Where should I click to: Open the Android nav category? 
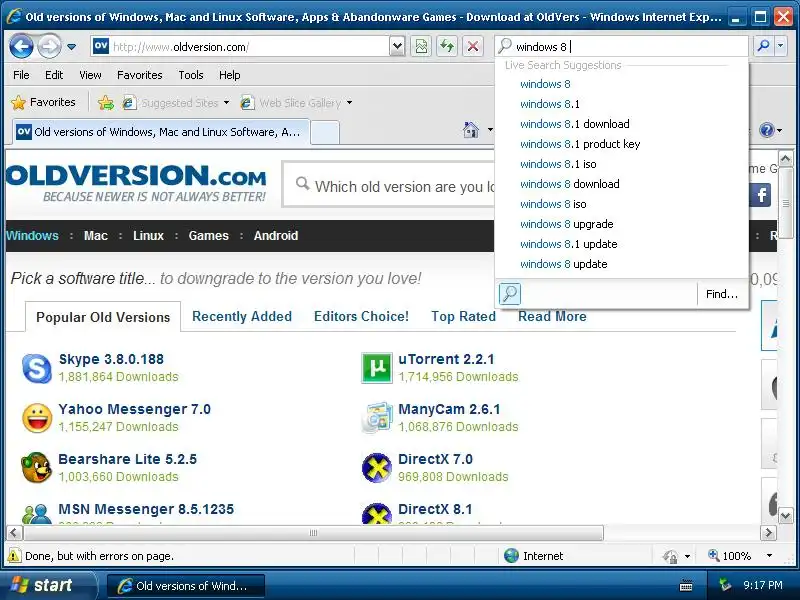click(276, 236)
